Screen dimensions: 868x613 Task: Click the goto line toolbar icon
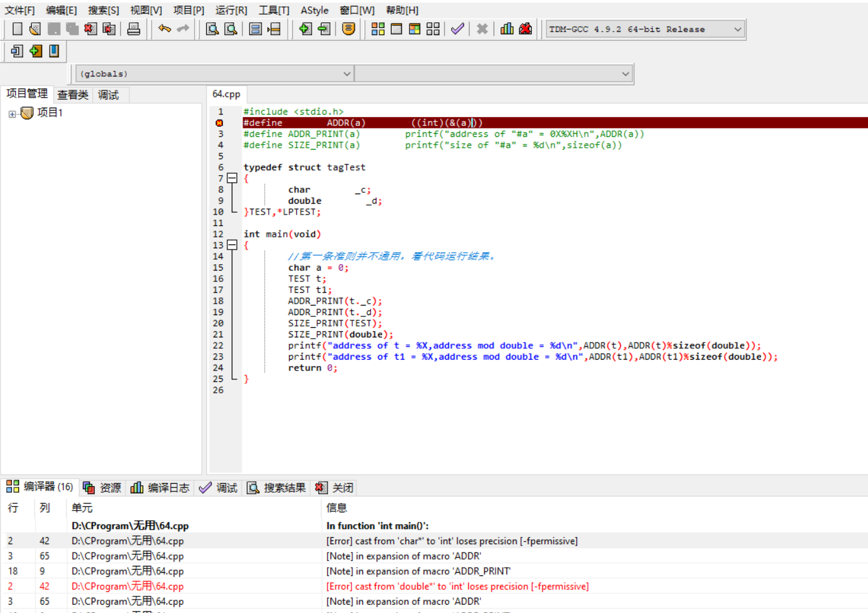274,29
